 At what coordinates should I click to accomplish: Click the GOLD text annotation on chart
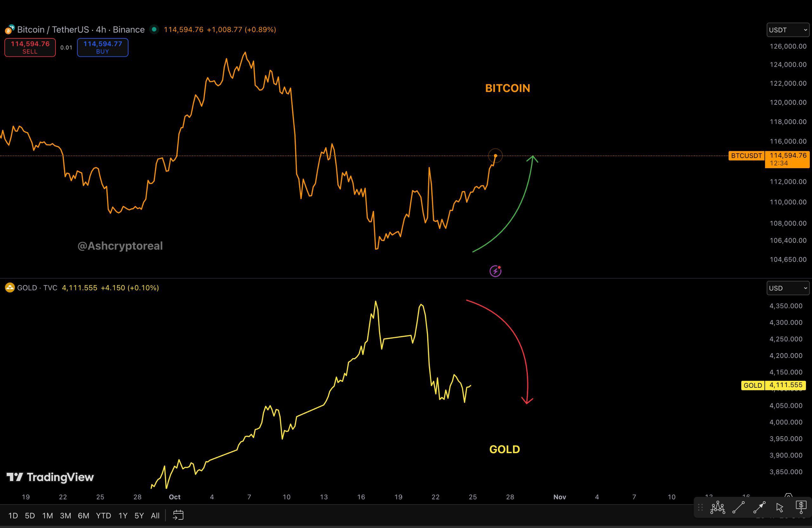[x=505, y=449]
